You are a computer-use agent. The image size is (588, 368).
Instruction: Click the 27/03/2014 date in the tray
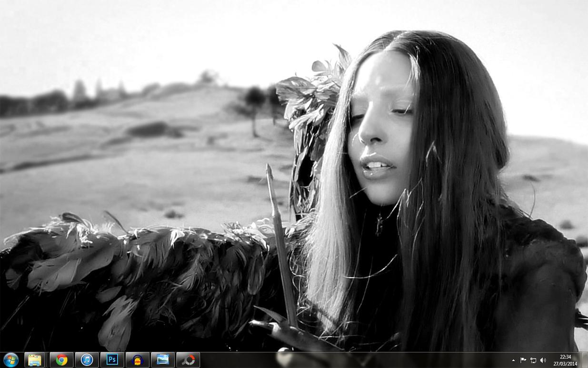coord(565,364)
